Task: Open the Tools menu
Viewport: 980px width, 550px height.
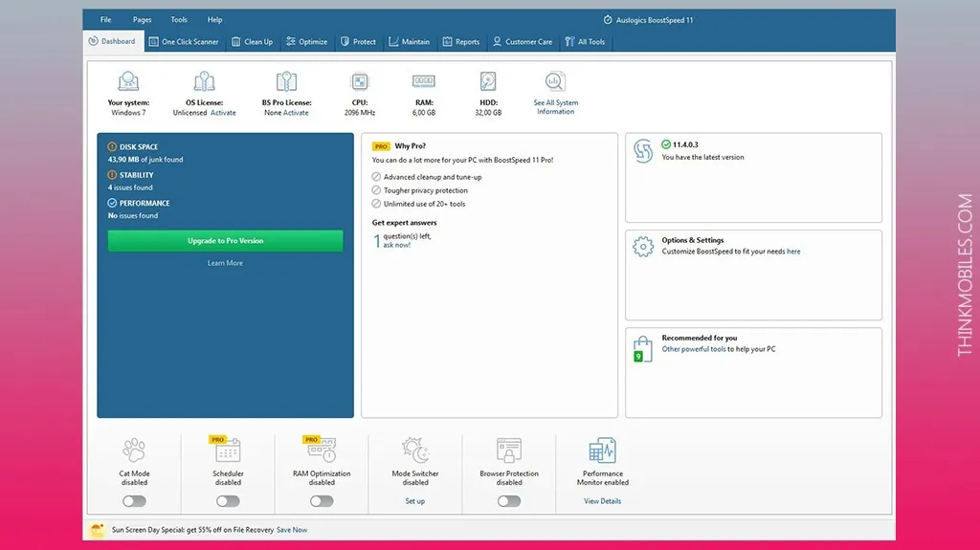Action: (x=179, y=19)
